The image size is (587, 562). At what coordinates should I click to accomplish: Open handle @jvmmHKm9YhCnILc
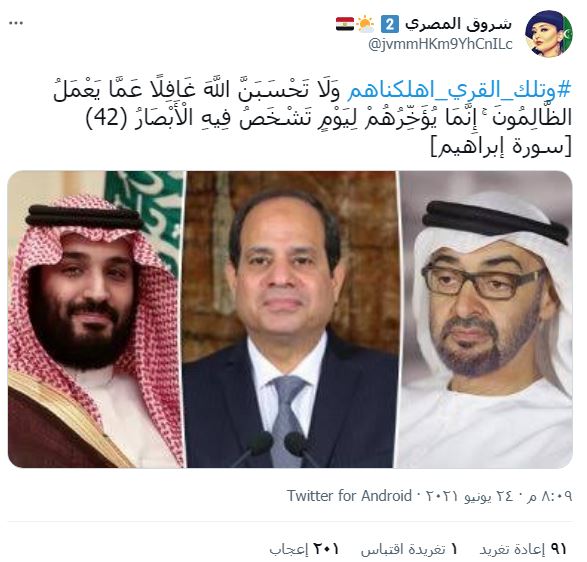[x=440, y=44]
